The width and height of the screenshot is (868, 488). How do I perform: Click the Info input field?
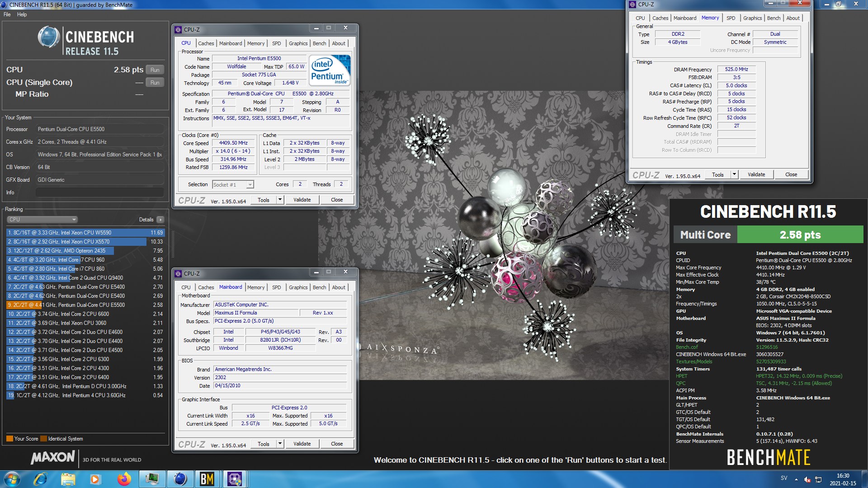click(99, 192)
